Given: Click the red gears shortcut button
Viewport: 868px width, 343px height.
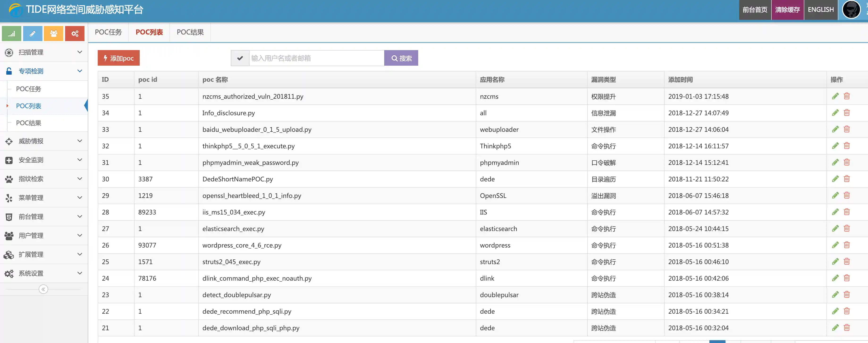Looking at the screenshot, I should click(x=75, y=33).
